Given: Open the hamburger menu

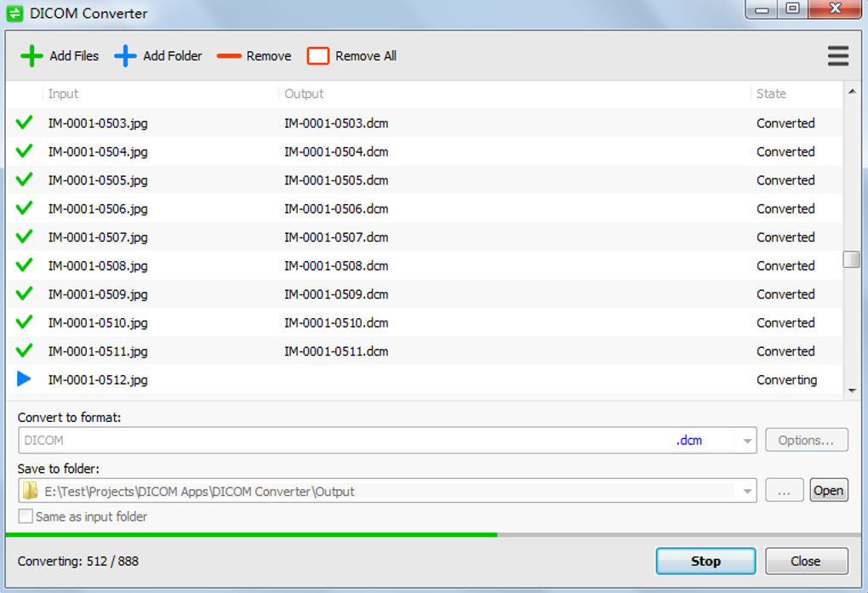Looking at the screenshot, I should [838, 56].
